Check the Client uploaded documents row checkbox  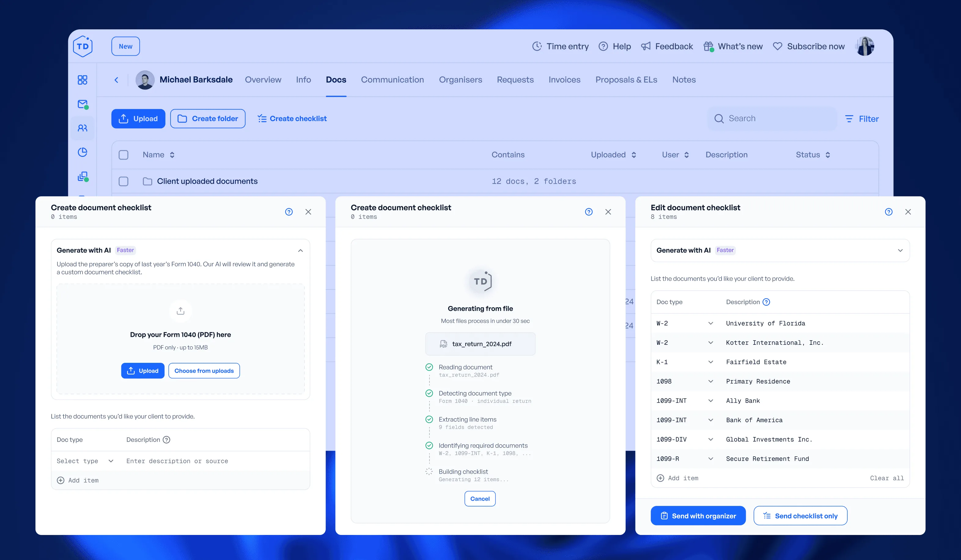[x=123, y=181]
